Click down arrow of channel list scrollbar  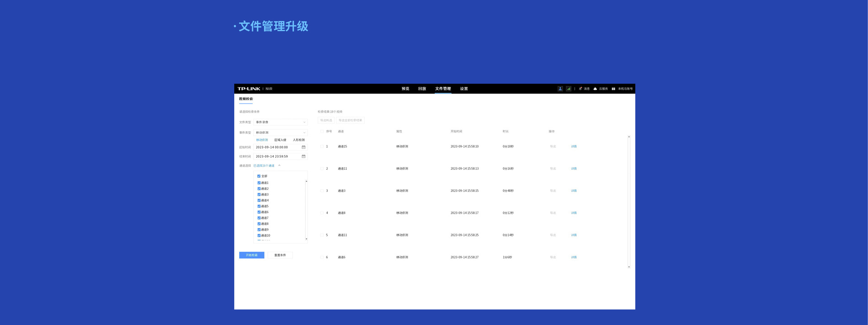pos(307,239)
